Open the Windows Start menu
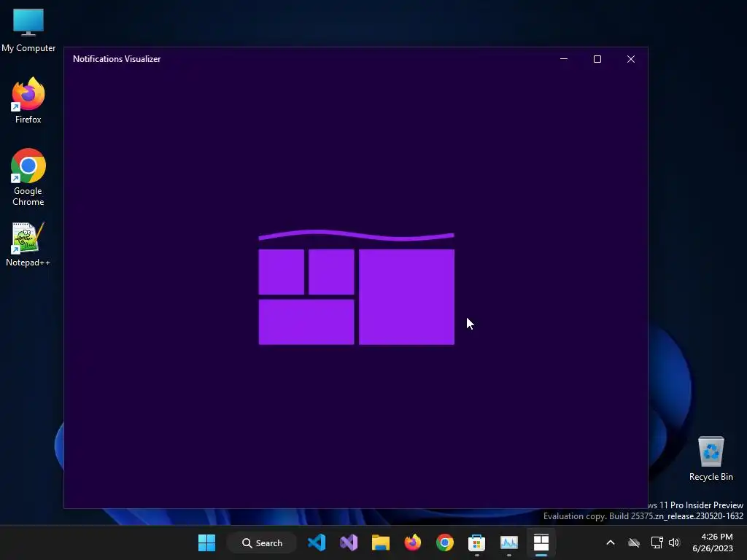 click(x=206, y=542)
